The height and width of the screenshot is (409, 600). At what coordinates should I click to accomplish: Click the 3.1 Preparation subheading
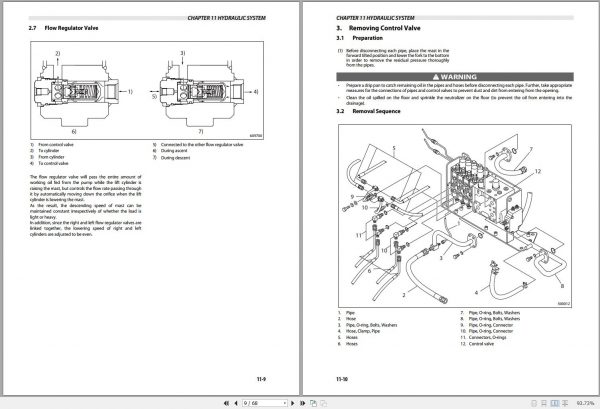359,38
